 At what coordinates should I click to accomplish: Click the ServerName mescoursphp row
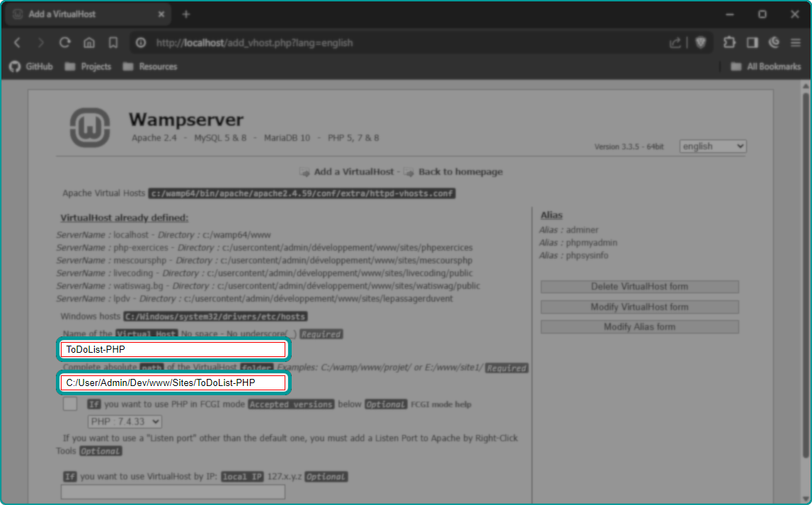pyautogui.click(x=264, y=260)
